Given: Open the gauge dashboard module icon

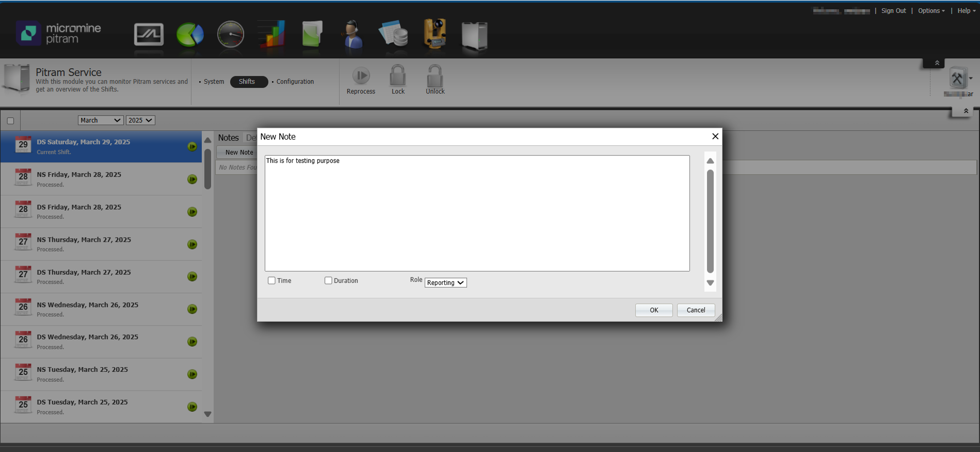Looking at the screenshot, I should [230, 35].
